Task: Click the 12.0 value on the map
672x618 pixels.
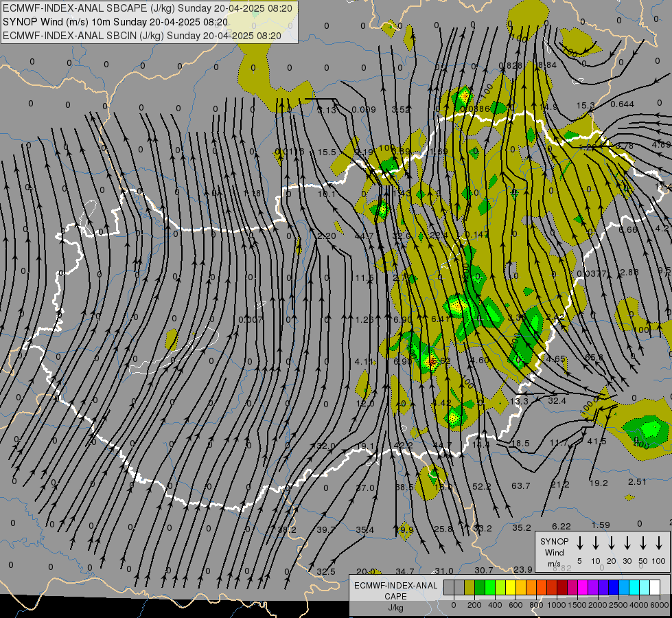Action: coord(365,404)
